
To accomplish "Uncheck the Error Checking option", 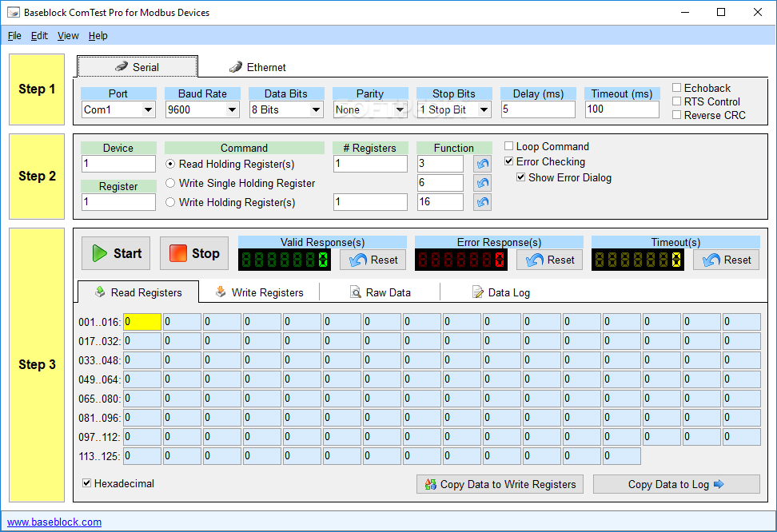I will [508, 161].
